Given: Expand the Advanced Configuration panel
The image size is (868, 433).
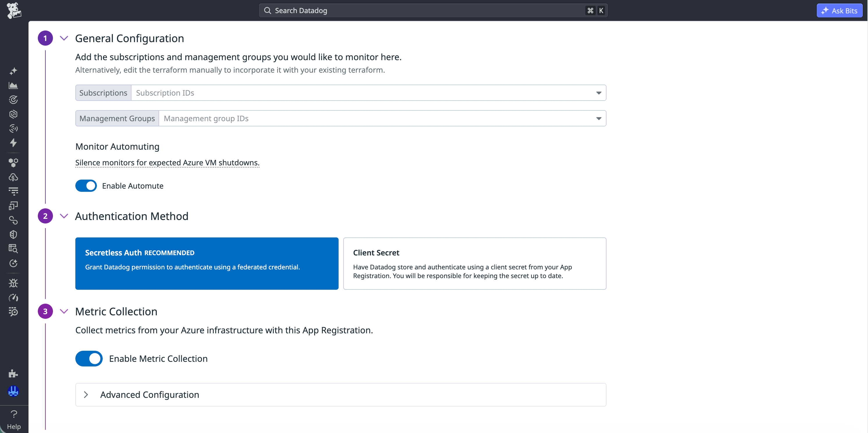Looking at the screenshot, I should (x=341, y=395).
